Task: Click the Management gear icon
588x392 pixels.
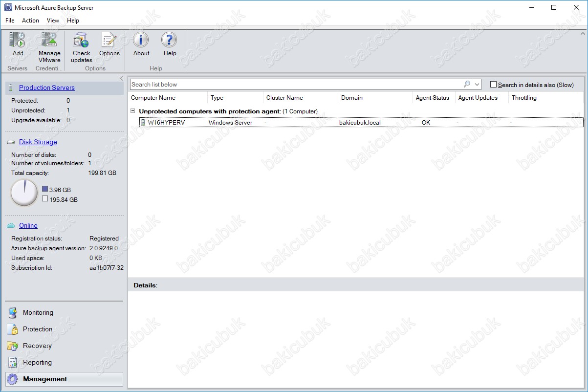Action: pos(13,379)
